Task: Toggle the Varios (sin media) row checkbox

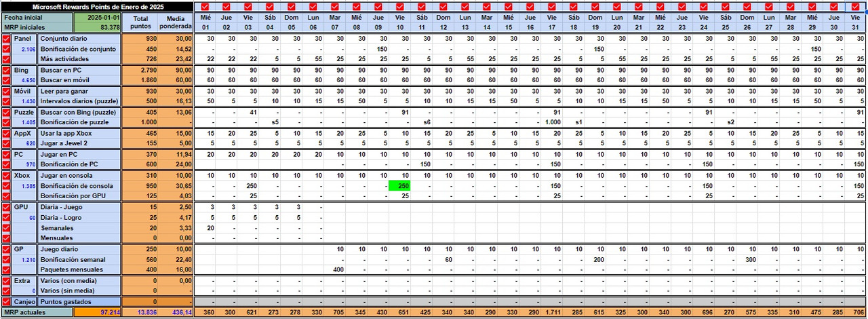Action: click(6, 290)
